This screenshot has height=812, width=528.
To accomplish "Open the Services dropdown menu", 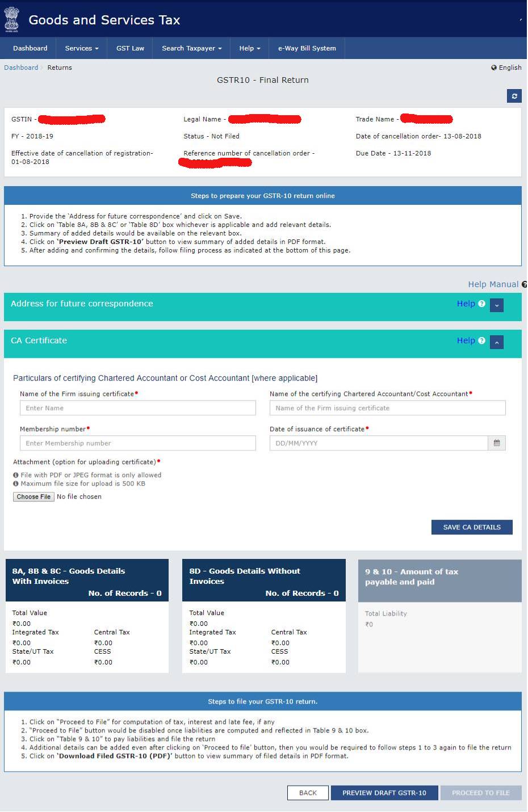I will coord(81,48).
